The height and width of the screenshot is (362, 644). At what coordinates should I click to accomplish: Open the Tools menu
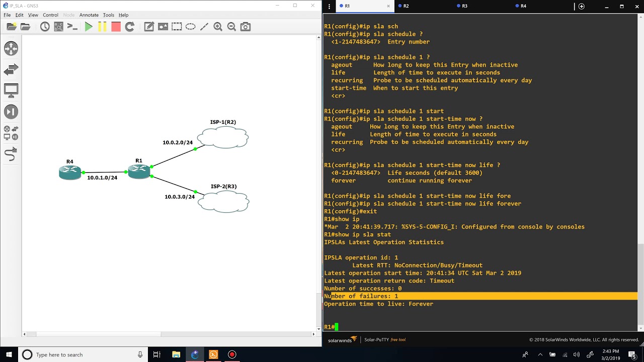[108, 15]
